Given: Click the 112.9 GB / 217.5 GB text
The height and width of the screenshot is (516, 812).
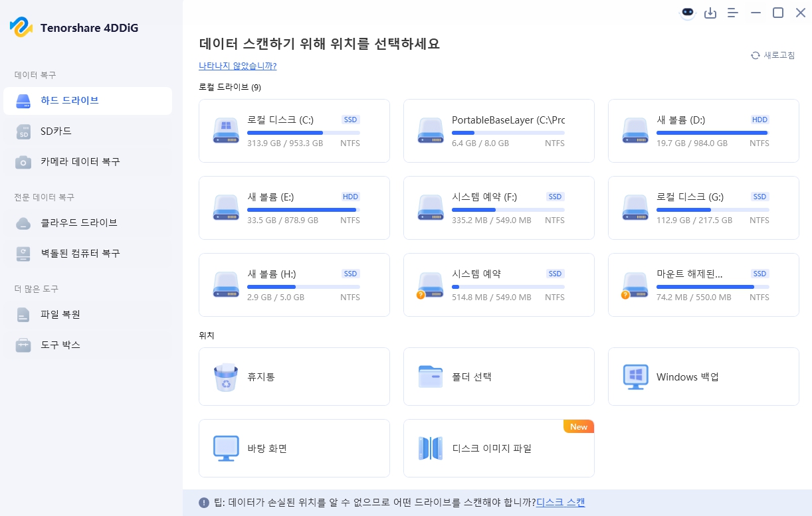Looking at the screenshot, I should point(694,220).
